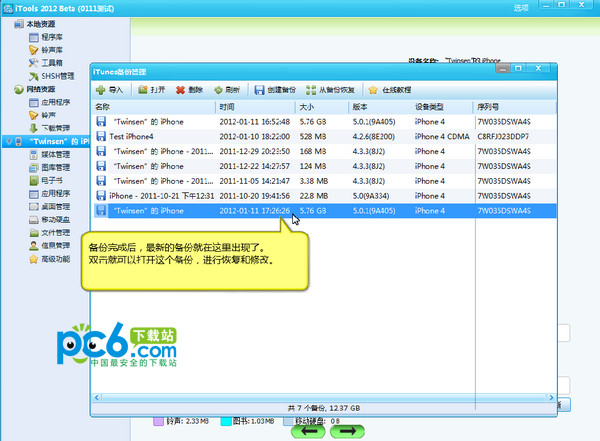Screen dimensions: 600x441
Task: Open SHSH管理 in sidebar
Action: (x=51, y=76)
